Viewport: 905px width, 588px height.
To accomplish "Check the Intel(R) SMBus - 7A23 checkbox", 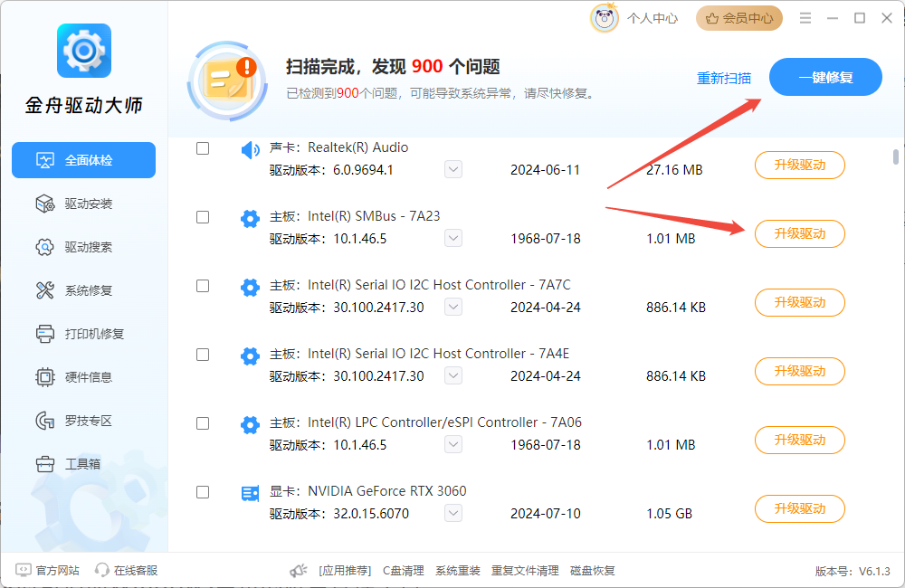I will click(203, 217).
